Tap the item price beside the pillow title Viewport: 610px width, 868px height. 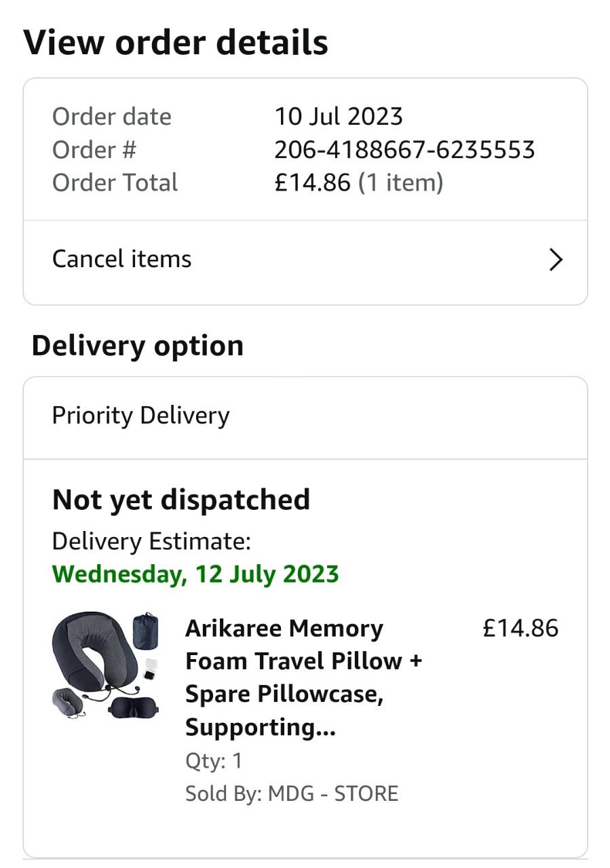[520, 628]
